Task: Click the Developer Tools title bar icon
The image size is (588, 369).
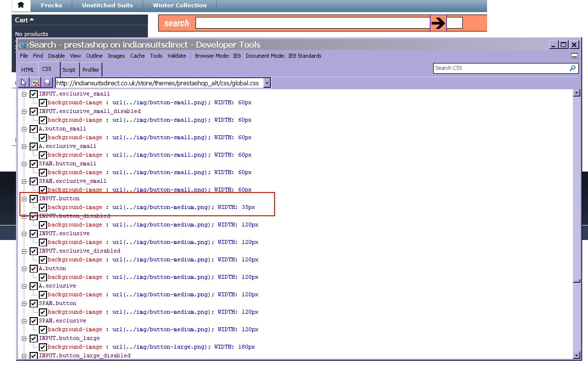Action: tap(23, 45)
